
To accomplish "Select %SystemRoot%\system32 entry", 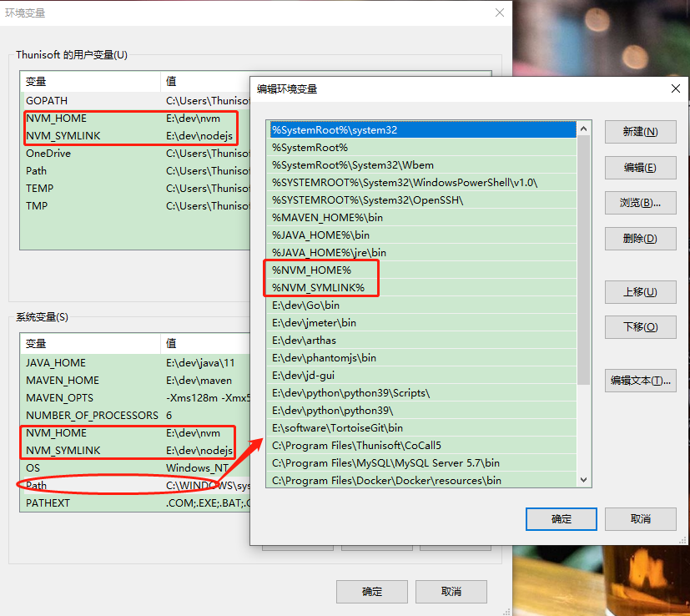I will pyautogui.click(x=421, y=130).
